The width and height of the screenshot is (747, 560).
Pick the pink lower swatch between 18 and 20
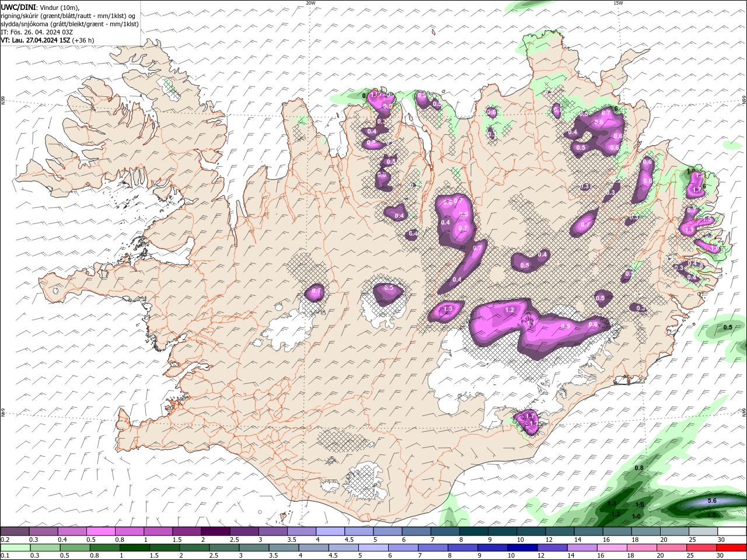point(642,548)
